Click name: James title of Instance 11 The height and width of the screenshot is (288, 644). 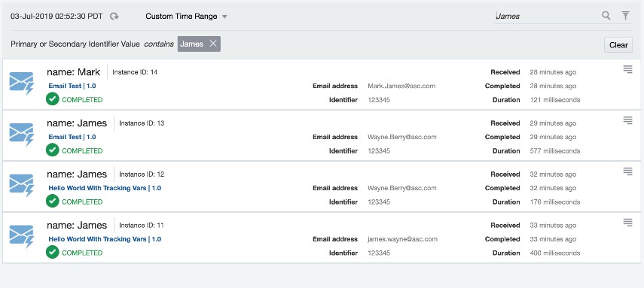(x=77, y=226)
